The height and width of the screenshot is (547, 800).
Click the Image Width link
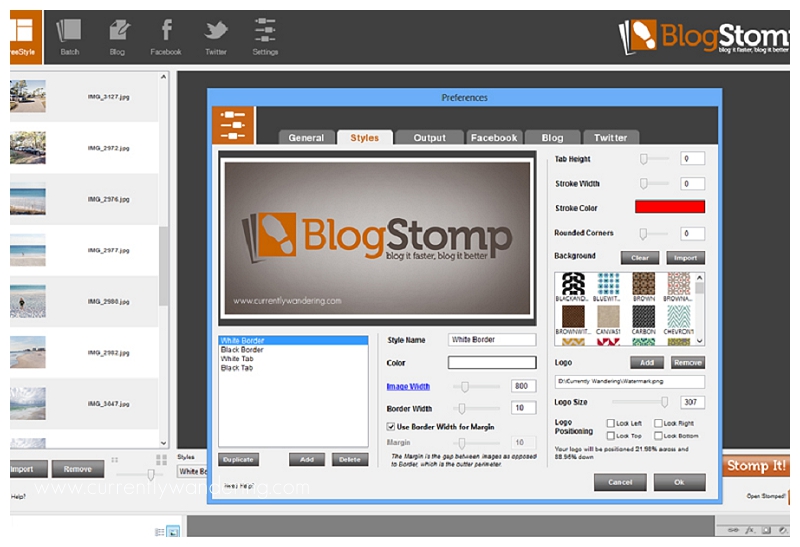click(408, 386)
